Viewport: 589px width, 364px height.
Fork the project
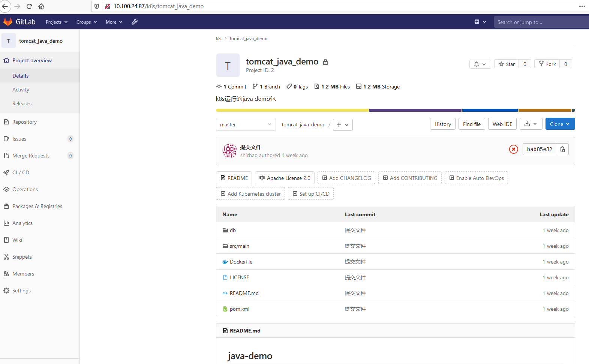tap(547, 64)
